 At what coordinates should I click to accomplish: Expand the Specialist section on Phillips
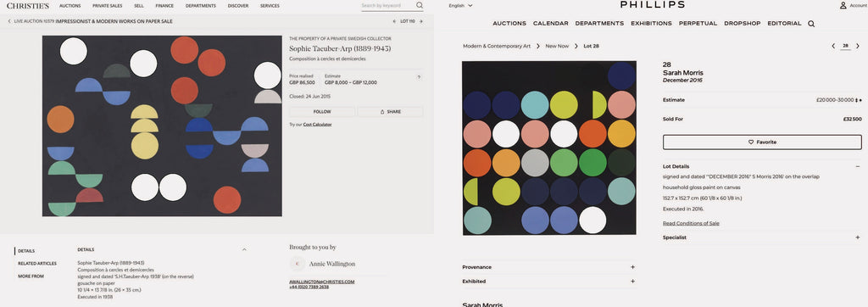pos(858,237)
